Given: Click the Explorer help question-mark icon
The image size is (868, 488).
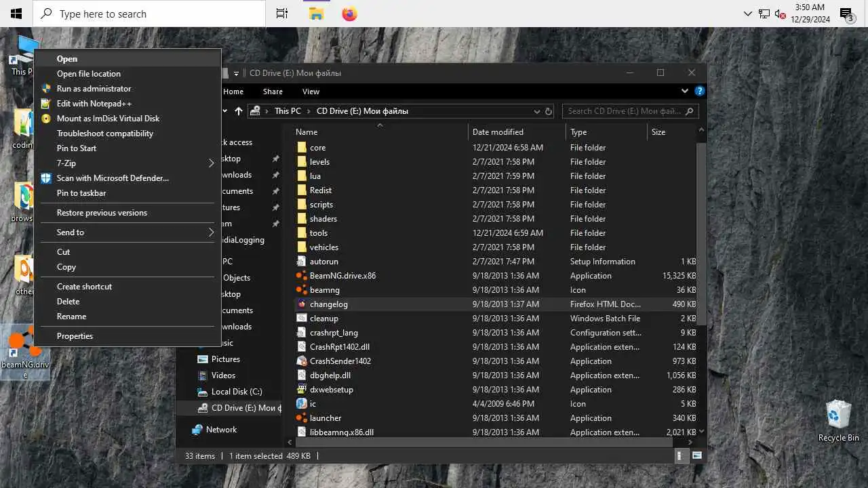Looking at the screenshot, I should 700,91.
